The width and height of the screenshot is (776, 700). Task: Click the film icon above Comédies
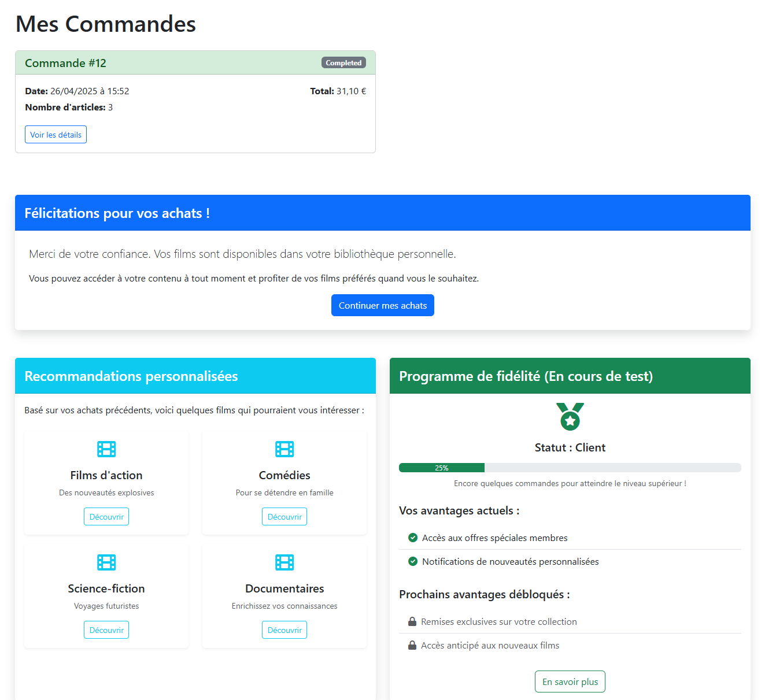(284, 449)
